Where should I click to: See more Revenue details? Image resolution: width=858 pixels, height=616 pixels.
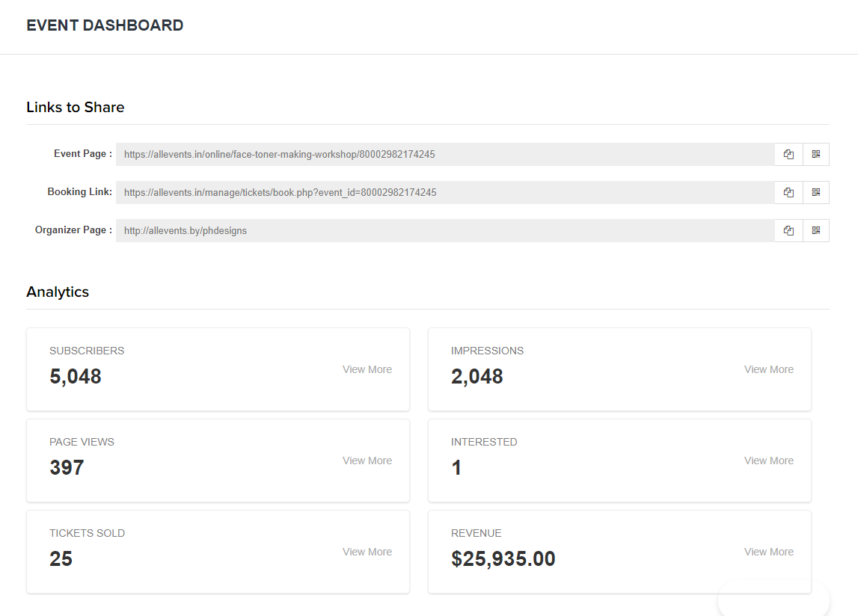(768, 552)
